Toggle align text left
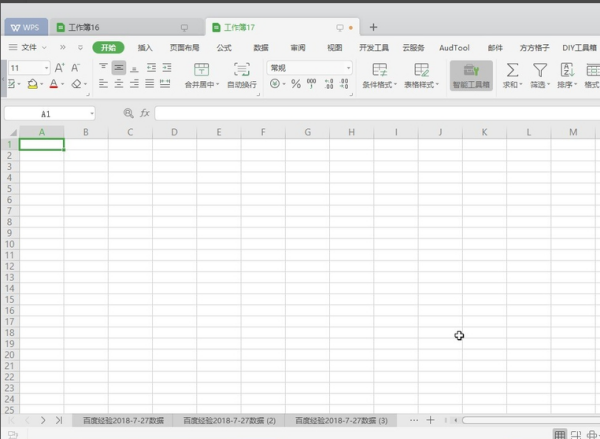 tap(104, 84)
